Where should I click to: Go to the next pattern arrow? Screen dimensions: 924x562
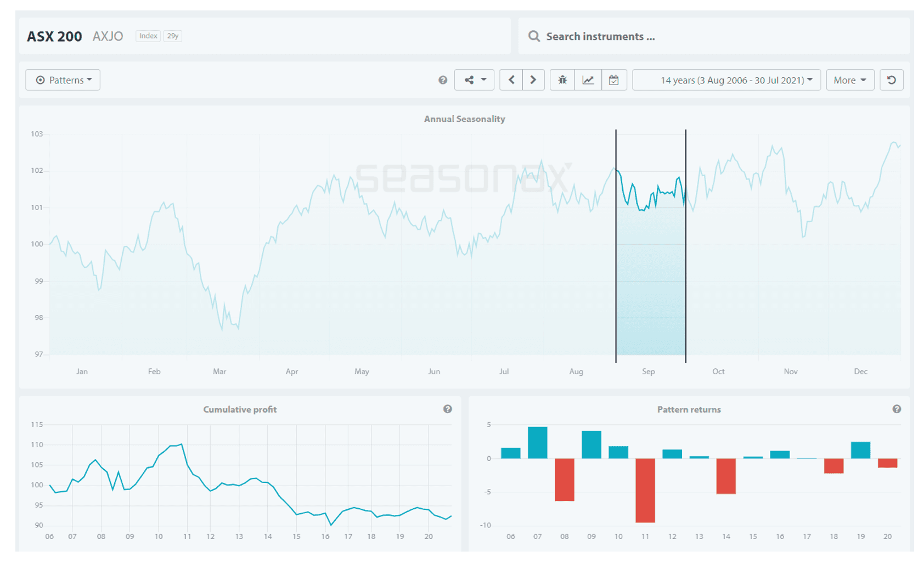tap(533, 80)
